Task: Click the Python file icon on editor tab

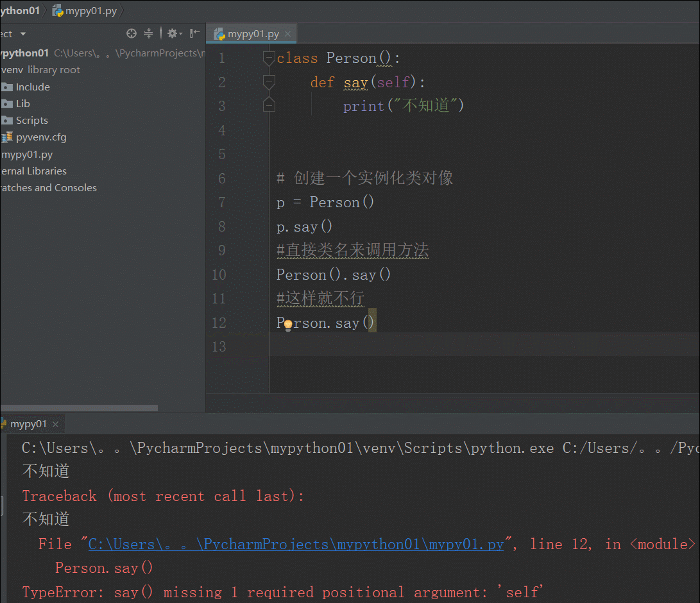Action: coord(219,34)
